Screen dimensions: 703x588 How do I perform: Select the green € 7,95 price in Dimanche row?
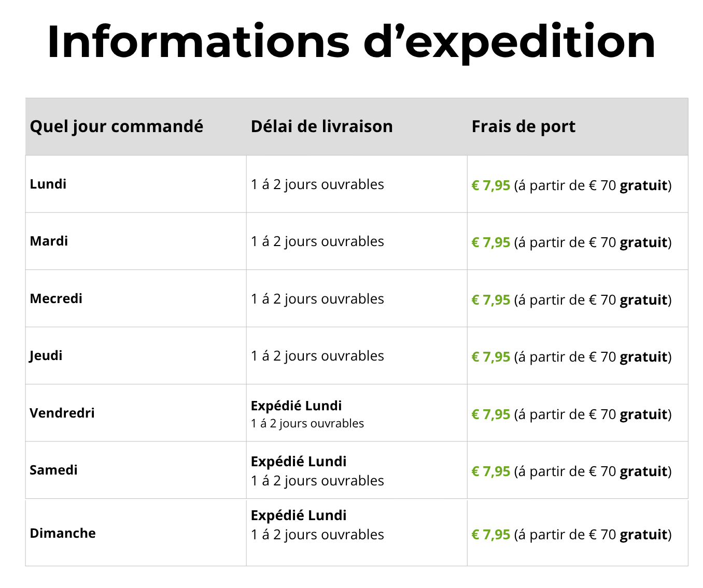(x=491, y=535)
